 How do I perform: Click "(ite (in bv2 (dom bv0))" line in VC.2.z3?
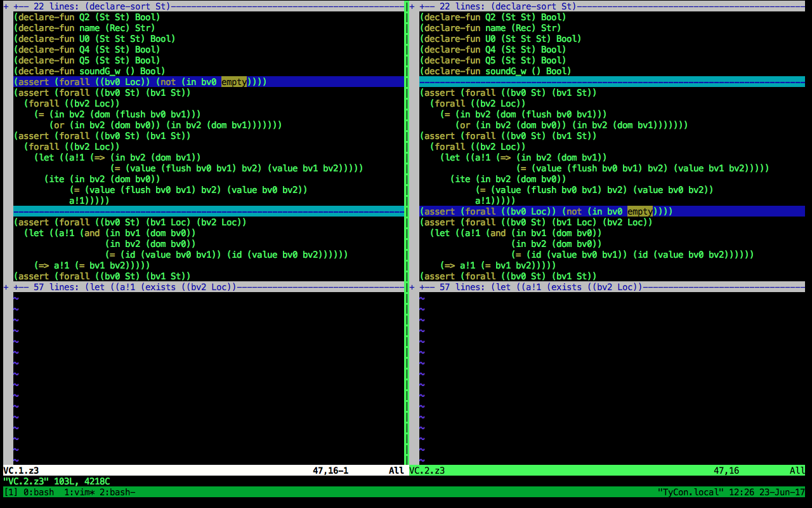coord(508,179)
